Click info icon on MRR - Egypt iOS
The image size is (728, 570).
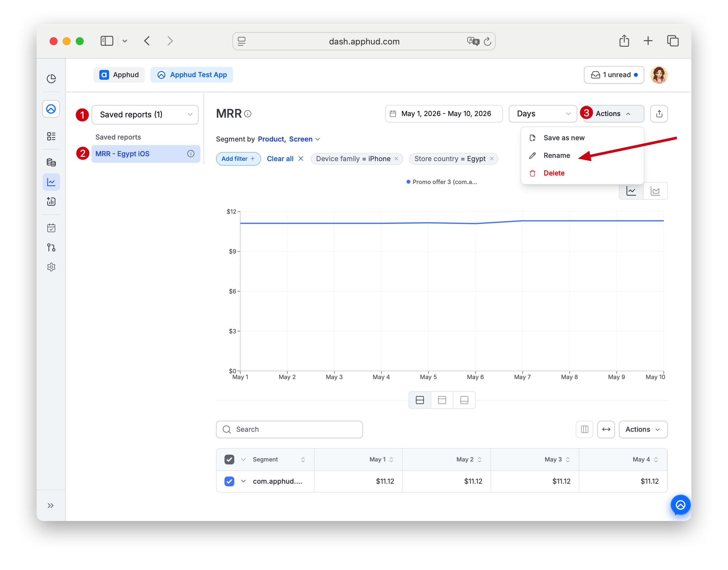[x=190, y=154]
